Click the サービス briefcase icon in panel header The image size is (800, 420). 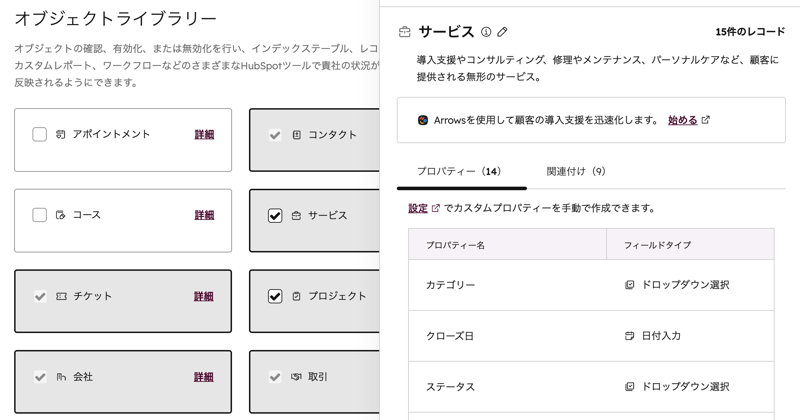405,32
